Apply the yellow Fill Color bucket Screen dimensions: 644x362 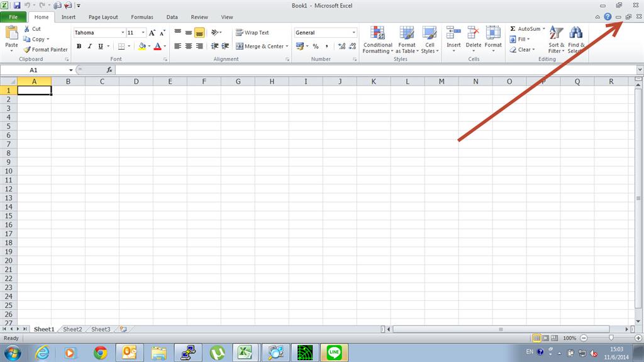142,46
